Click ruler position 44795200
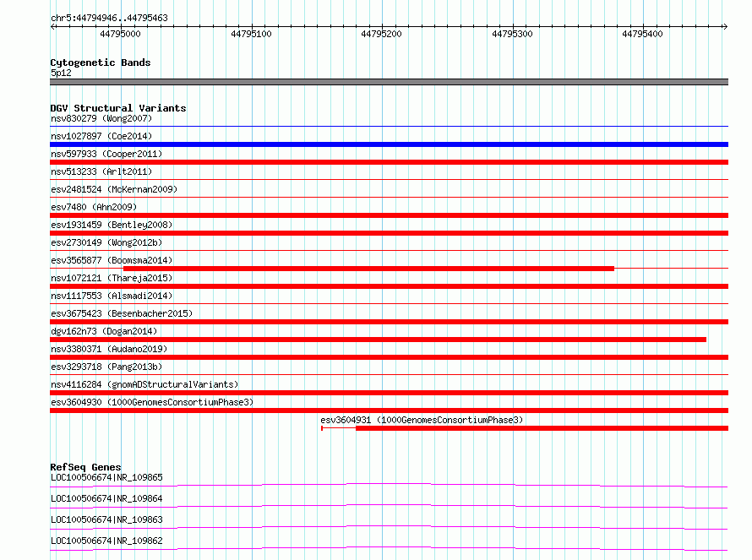Screen dimensions: 752x560 tap(381, 34)
